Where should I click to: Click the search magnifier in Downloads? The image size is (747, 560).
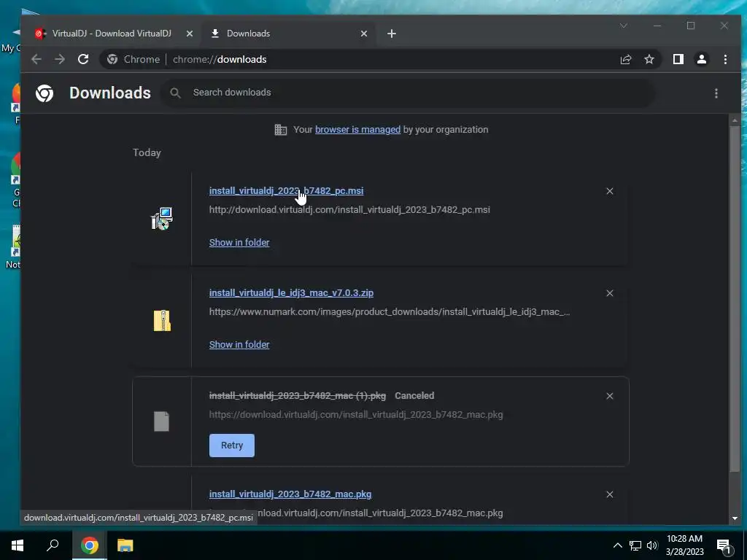tap(175, 93)
